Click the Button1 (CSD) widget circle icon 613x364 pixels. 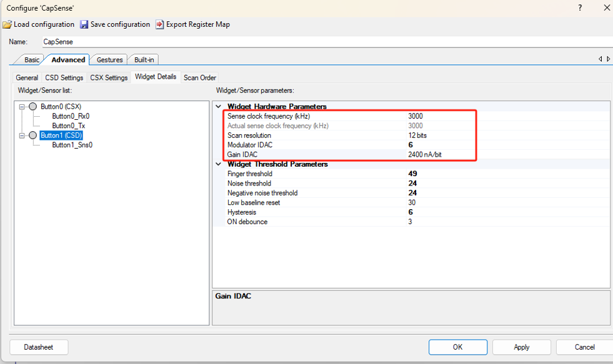(33, 135)
